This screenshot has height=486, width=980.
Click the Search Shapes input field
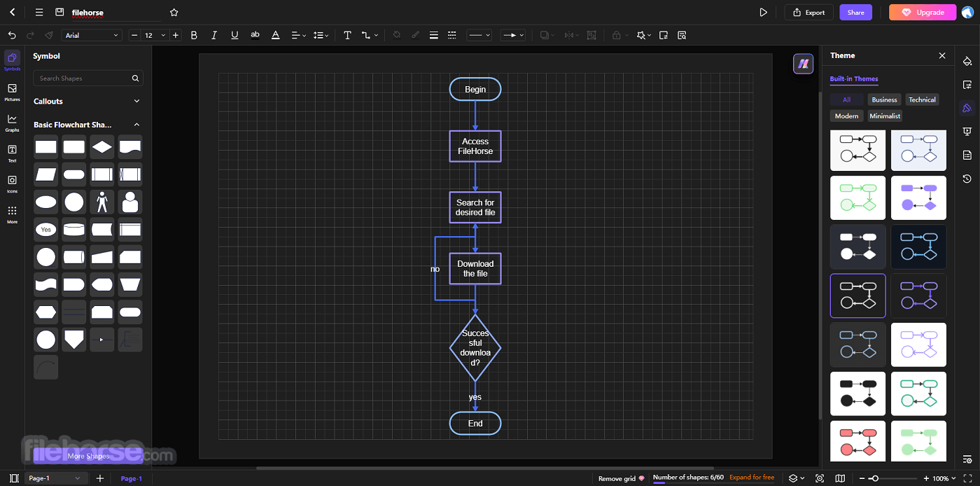(x=88, y=78)
